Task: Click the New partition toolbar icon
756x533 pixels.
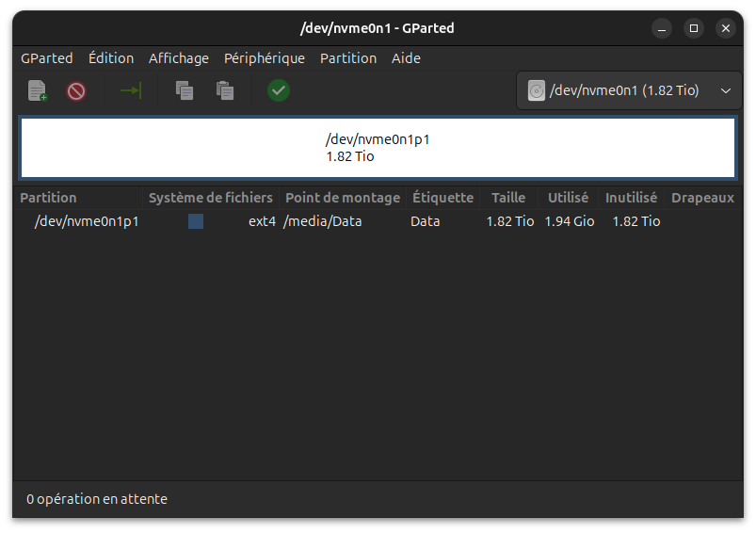Action: pyautogui.click(x=37, y=90)
